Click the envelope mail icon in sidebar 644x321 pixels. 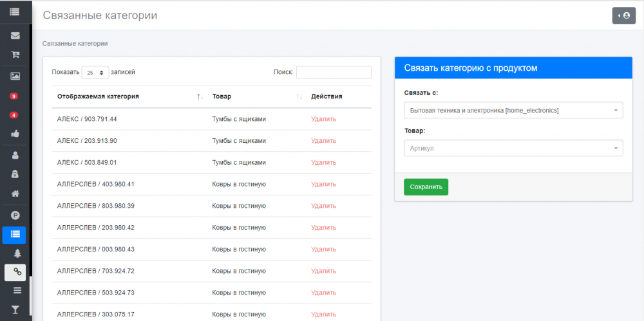15,35
